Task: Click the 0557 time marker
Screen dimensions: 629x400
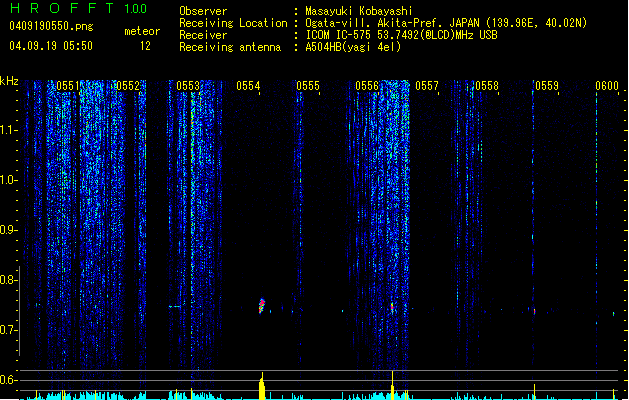Action: pos(427,85)
